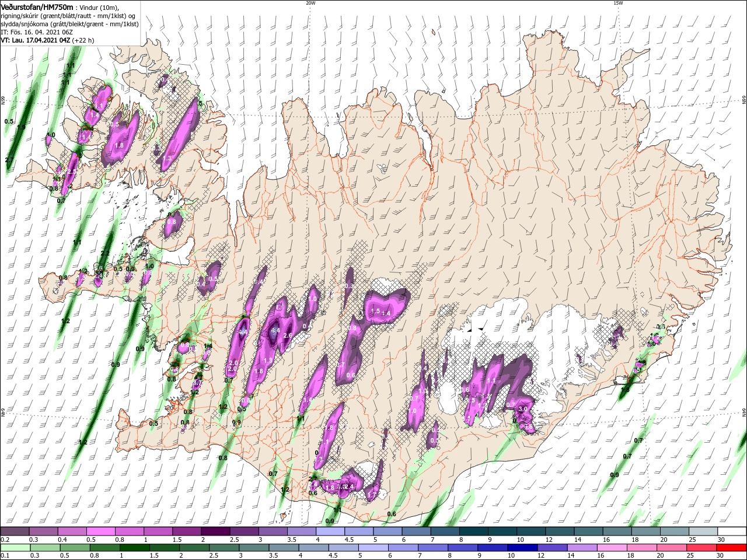Pick the pale green 0.1 swatch in the lower legend
Viewport: 747px width, 560px height.
[x=15, y=548]
